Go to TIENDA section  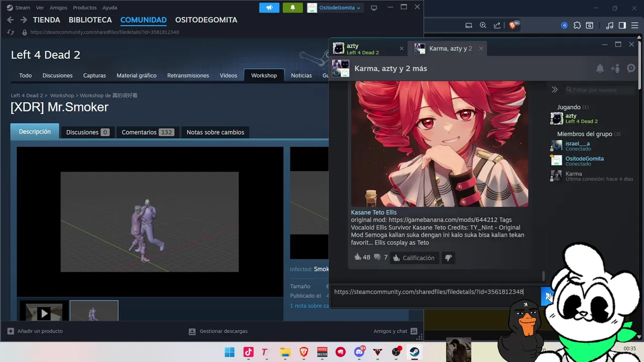click(46, 20)
